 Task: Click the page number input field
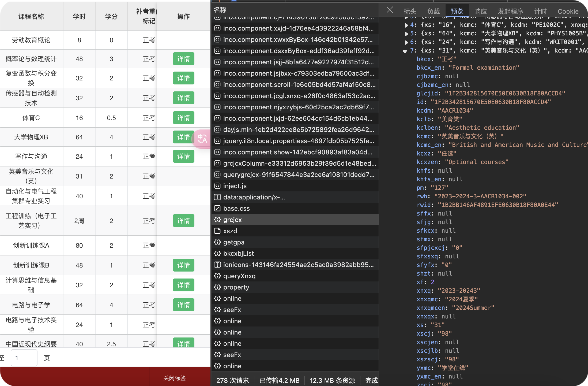point(24,358)
